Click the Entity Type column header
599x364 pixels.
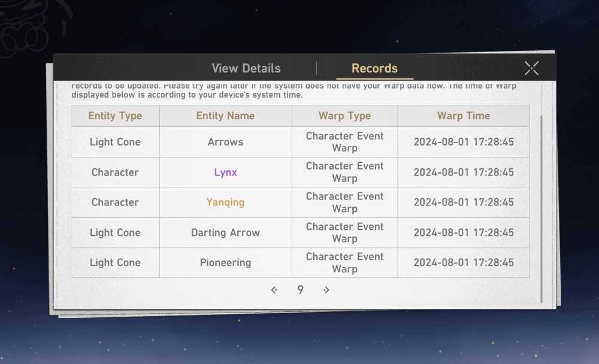tap(115, 116)
